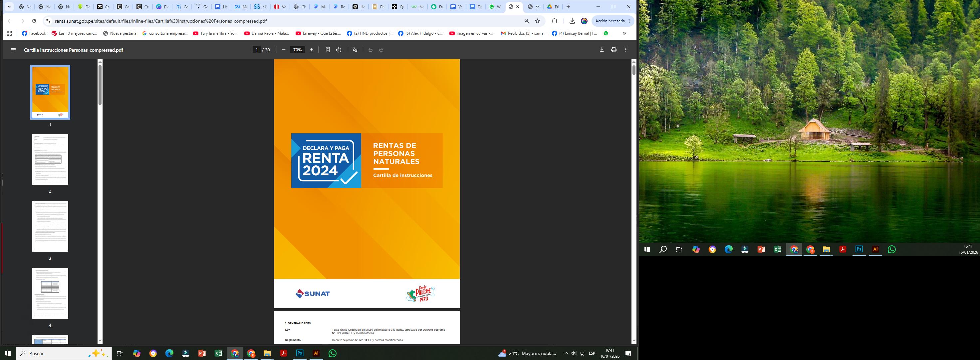Switch to the WhatsApp browser tab

coord(495,7)
